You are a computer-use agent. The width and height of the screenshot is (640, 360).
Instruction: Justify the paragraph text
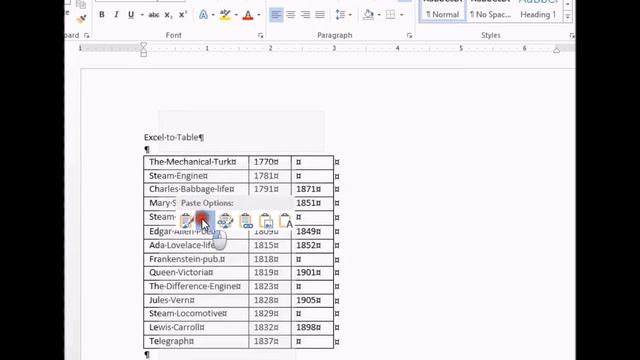click(320, 15)
